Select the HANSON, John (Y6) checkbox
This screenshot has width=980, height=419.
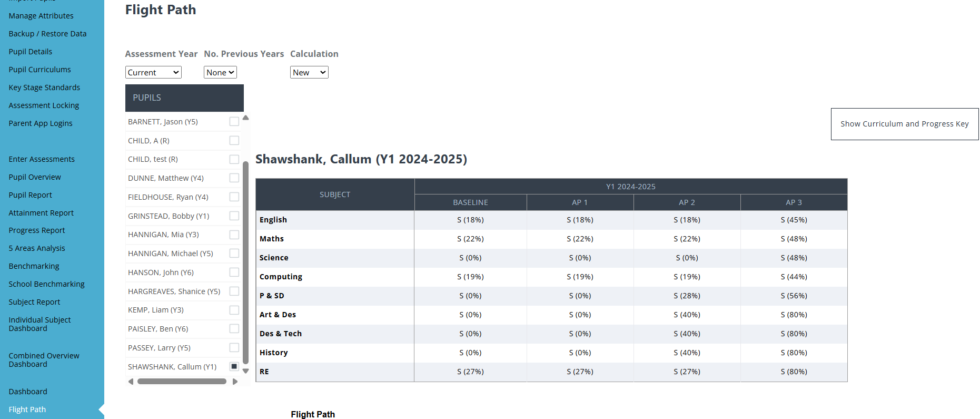pos(234,272)
